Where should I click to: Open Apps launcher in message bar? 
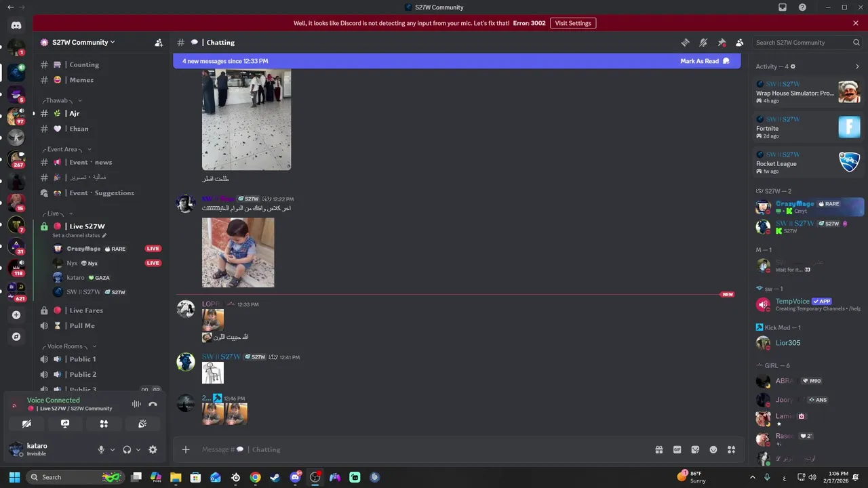(731, 449)
